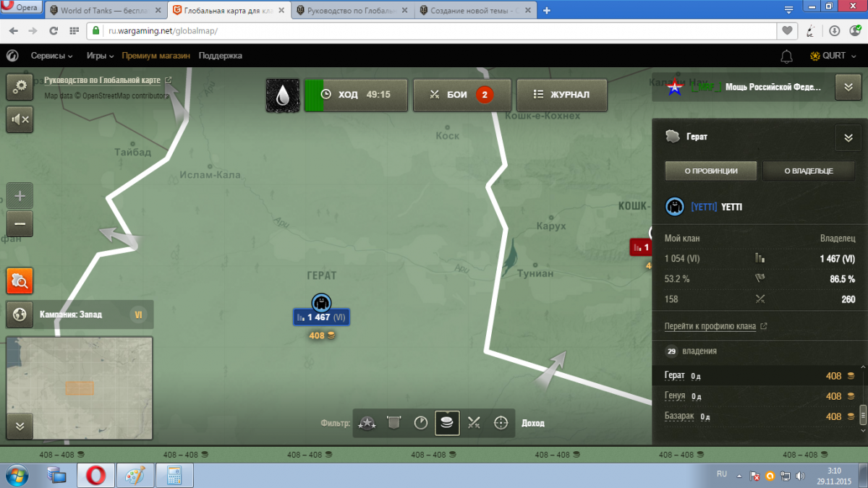Switch to World of Tanks browser tab
Viewport: 868px width, 488px height.
(106, 11)
